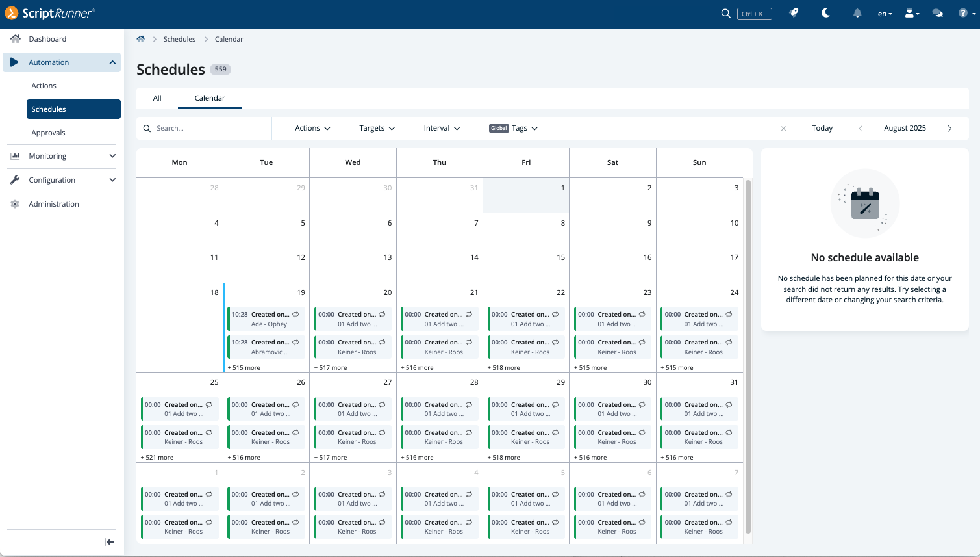Click the help question mark icon

(963, 13)
